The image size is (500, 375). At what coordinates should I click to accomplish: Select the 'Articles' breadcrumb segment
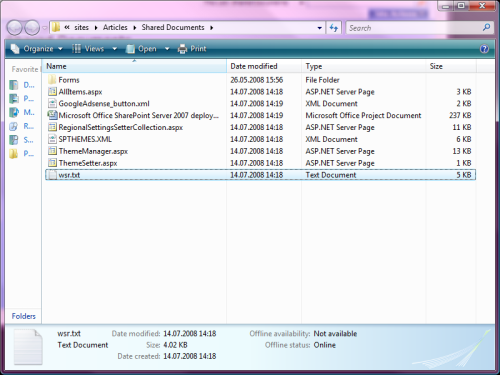click(115, 27)
